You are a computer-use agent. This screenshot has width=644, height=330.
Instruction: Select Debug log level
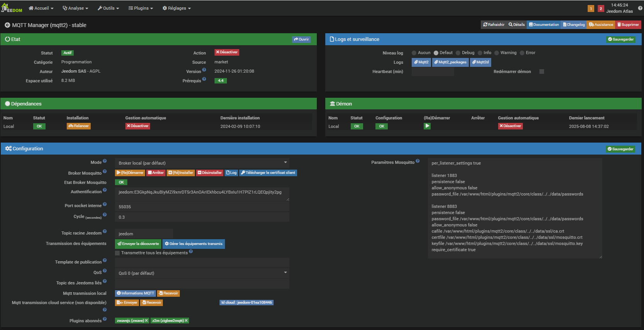click(x=458, y=53)
